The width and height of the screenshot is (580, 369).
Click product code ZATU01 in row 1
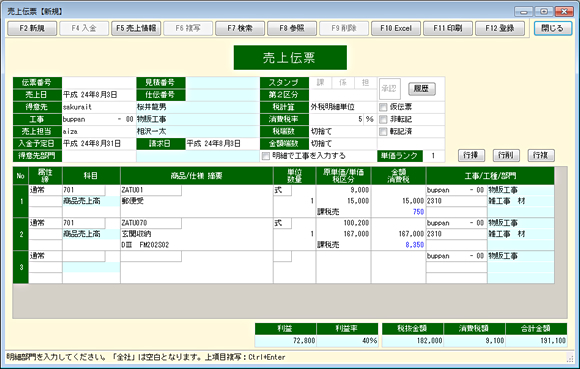pyautogui.click(x=151, y=190)
